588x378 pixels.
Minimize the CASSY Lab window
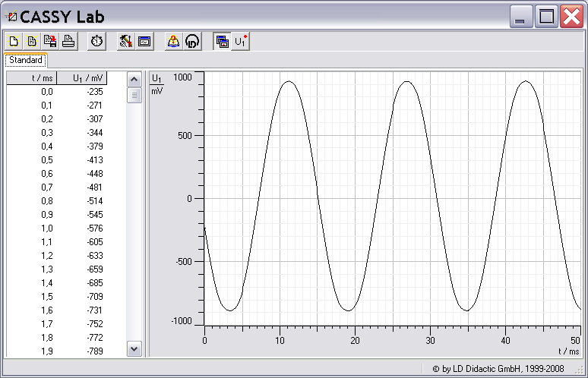tap(521, 17)
